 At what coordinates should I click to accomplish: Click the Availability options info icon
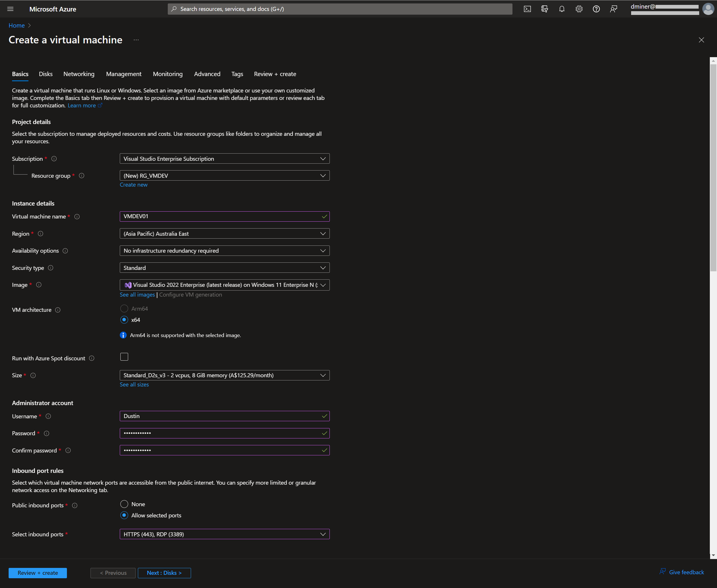click(65, 251)
